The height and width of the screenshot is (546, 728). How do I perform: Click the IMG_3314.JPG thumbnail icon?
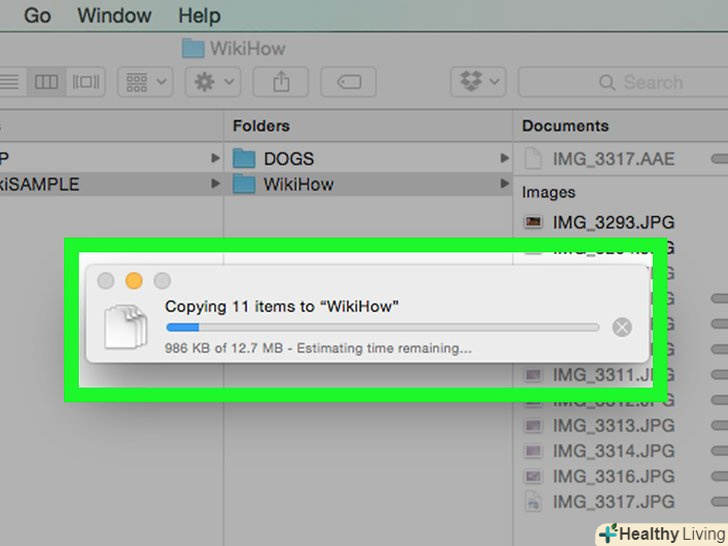533,450
